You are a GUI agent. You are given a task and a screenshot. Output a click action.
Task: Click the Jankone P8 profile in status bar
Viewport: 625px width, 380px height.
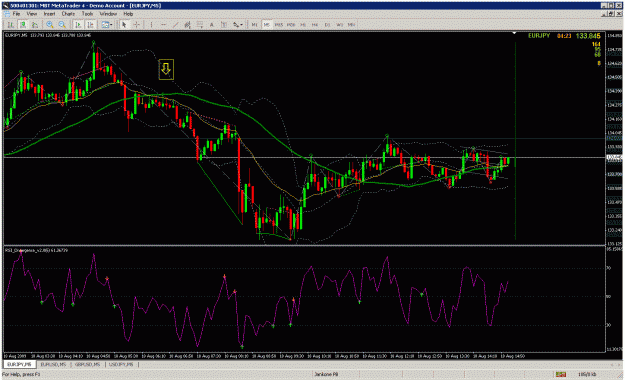(326, 374)
